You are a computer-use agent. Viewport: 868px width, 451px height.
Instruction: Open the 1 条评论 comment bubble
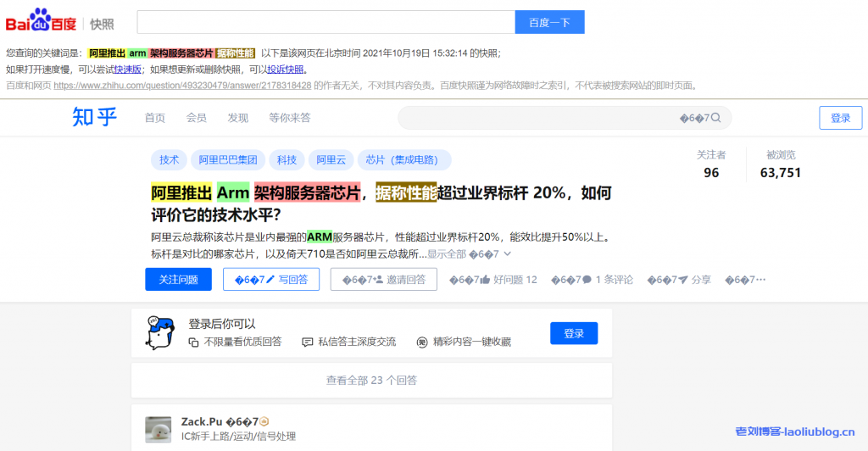[587, 280]
